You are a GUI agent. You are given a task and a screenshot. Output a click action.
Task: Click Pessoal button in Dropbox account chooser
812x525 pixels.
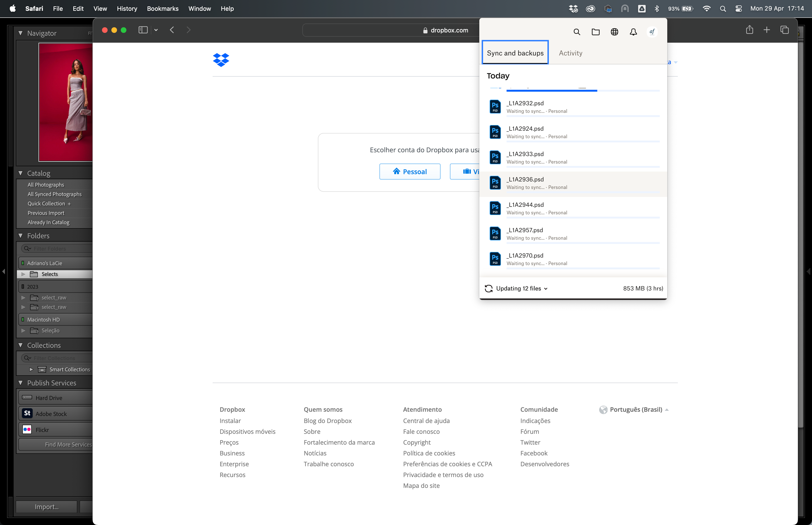pyautogui.click(x=410, y=172)
